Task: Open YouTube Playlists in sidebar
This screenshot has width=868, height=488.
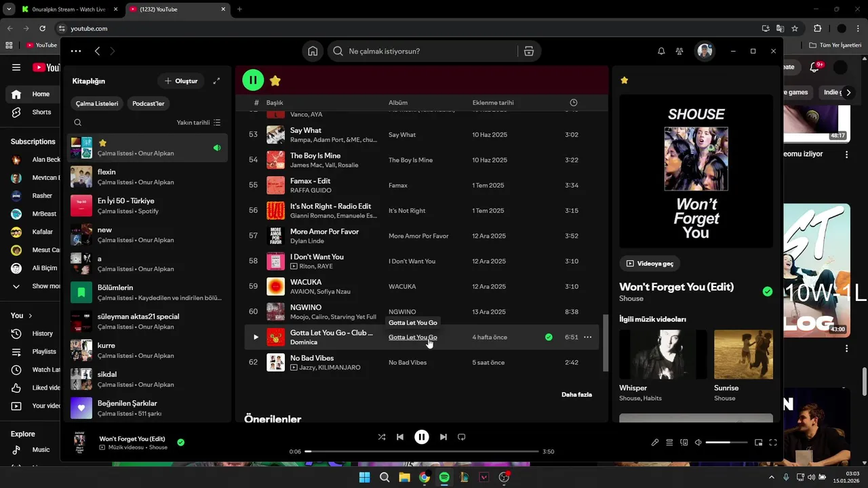Action: [x=34, y=352]
